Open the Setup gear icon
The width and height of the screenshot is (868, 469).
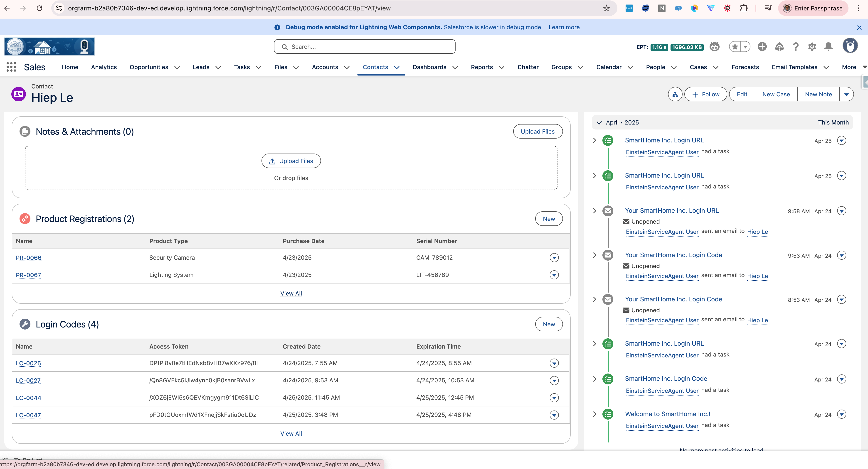tap(812, 47)
